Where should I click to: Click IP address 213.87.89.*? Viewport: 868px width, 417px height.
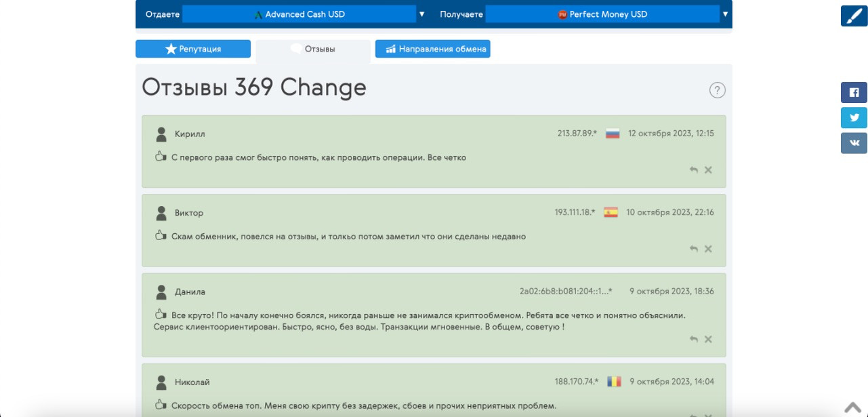577,134
